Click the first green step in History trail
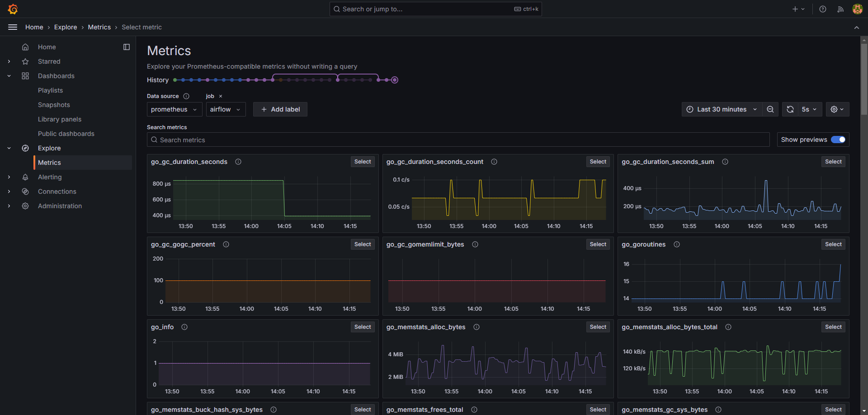The image size is (868, 415). 175,80
